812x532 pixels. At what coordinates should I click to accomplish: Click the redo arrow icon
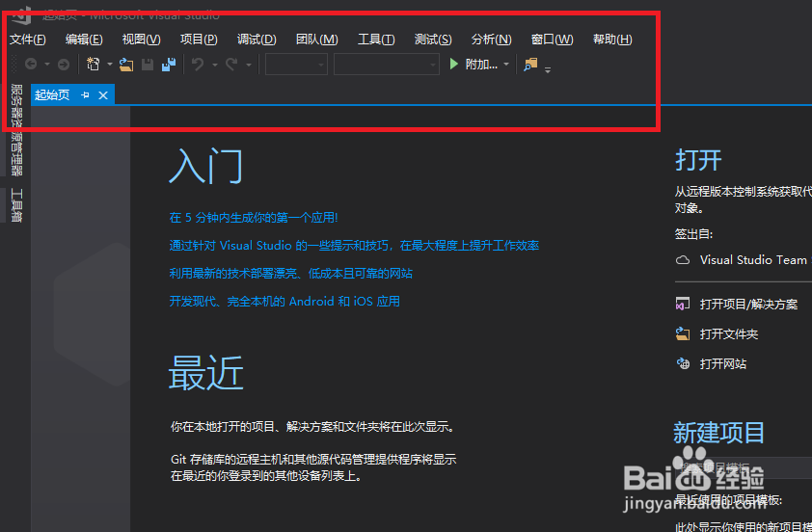click(231, 65)
